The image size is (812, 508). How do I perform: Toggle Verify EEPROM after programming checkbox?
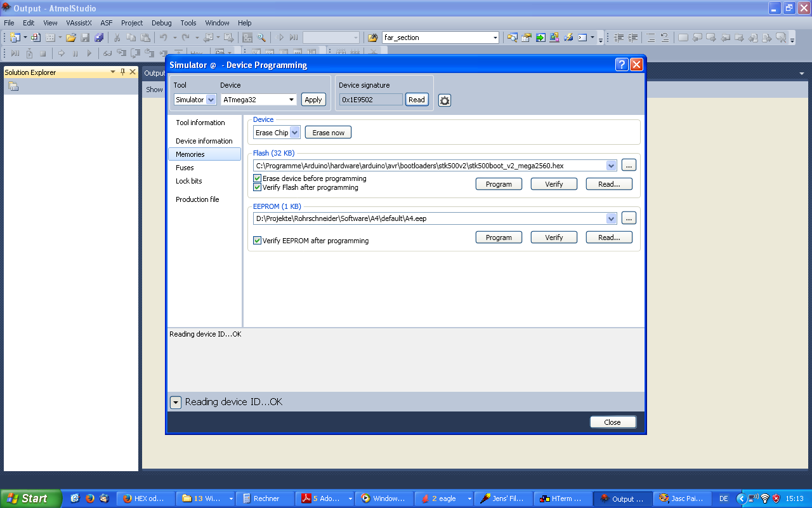point(257,241)
